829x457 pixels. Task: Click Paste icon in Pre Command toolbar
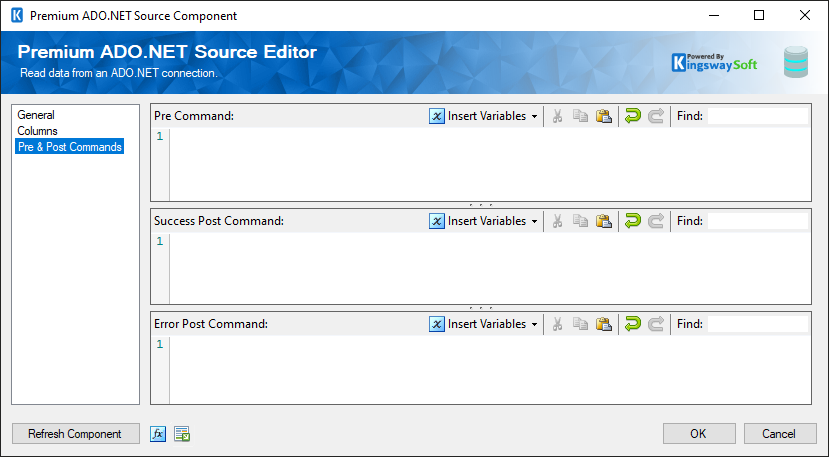(603, 116)
